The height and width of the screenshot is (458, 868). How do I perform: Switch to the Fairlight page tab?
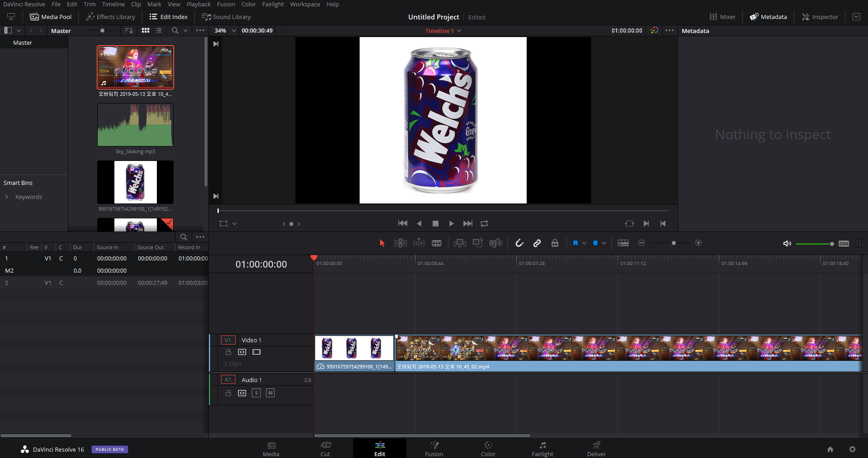542,449
